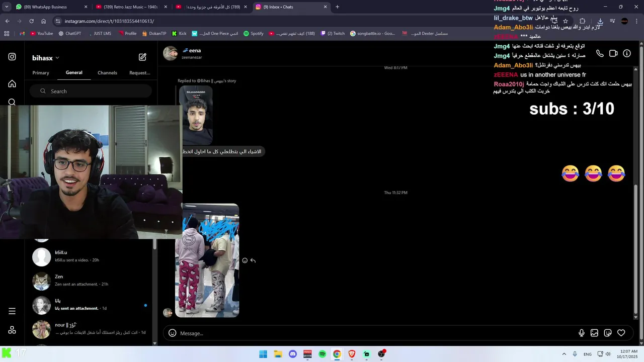Open the يانا conversation
The width and height of the screenshot is (644, 362).
[91, 305]
